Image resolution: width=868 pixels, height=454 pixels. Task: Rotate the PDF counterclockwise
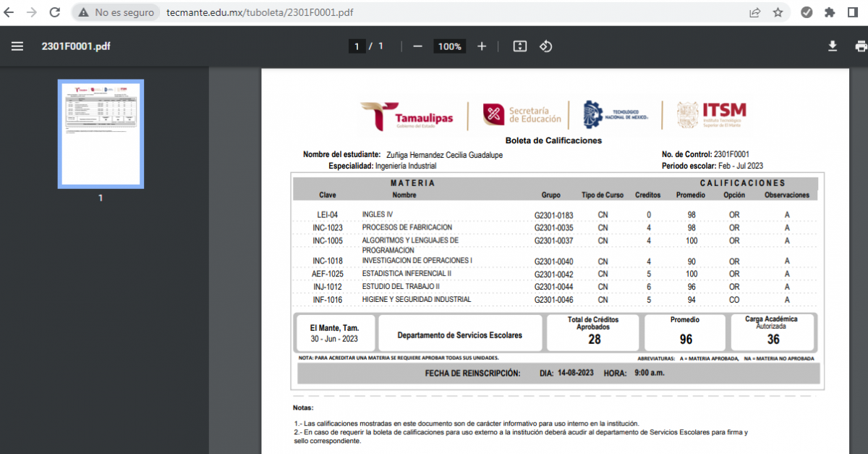click(x=546, y=46)
